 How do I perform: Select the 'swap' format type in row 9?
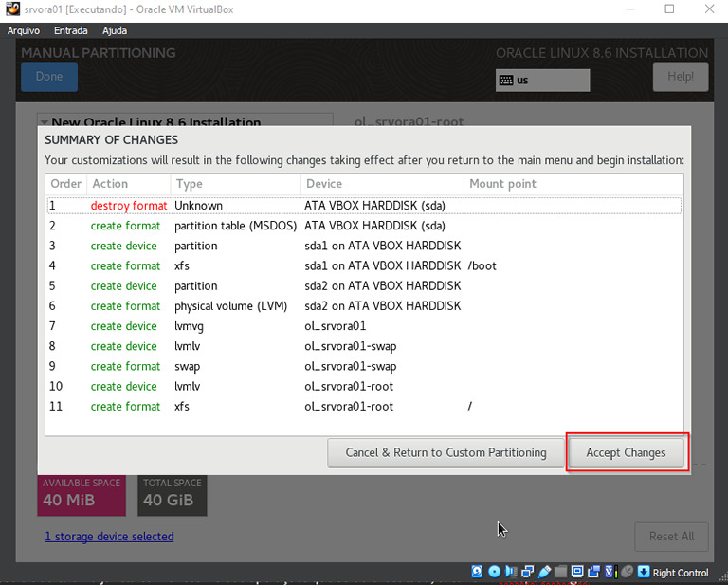click(187, 367)
